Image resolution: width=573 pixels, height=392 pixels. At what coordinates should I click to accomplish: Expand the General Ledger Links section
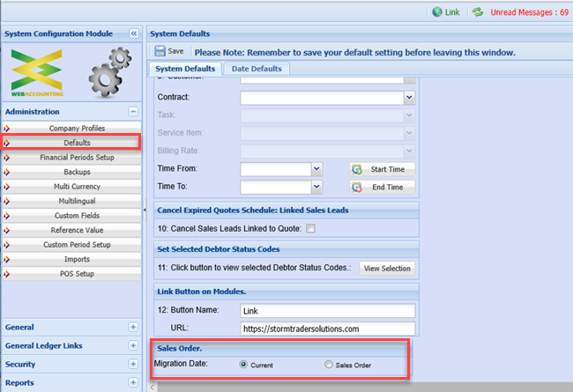coord(133,345)
